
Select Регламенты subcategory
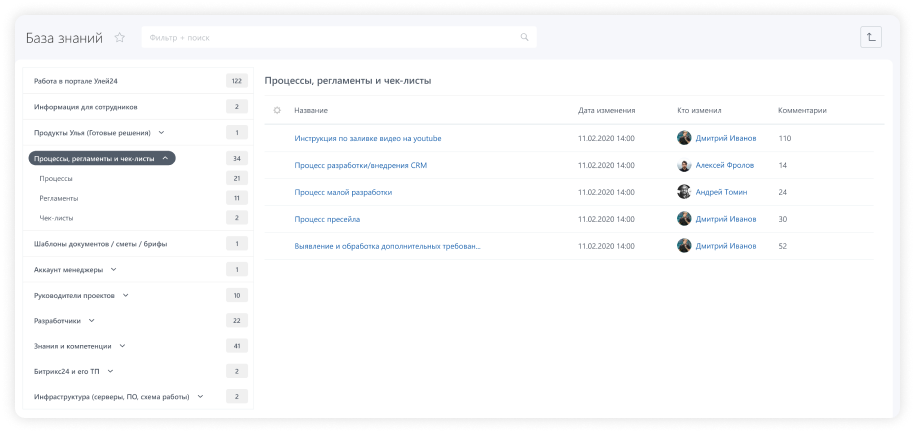59,198
